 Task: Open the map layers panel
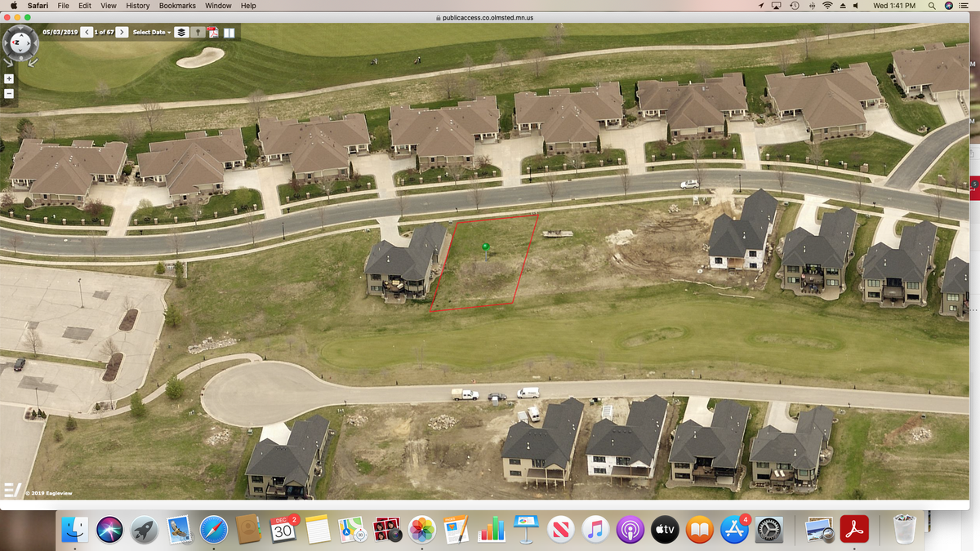180,33
